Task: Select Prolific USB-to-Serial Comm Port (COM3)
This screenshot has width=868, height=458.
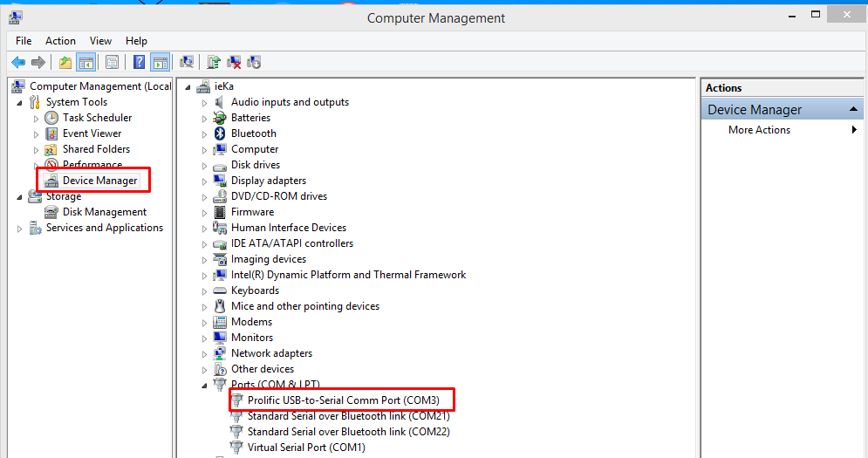Action: click(343, 400)
